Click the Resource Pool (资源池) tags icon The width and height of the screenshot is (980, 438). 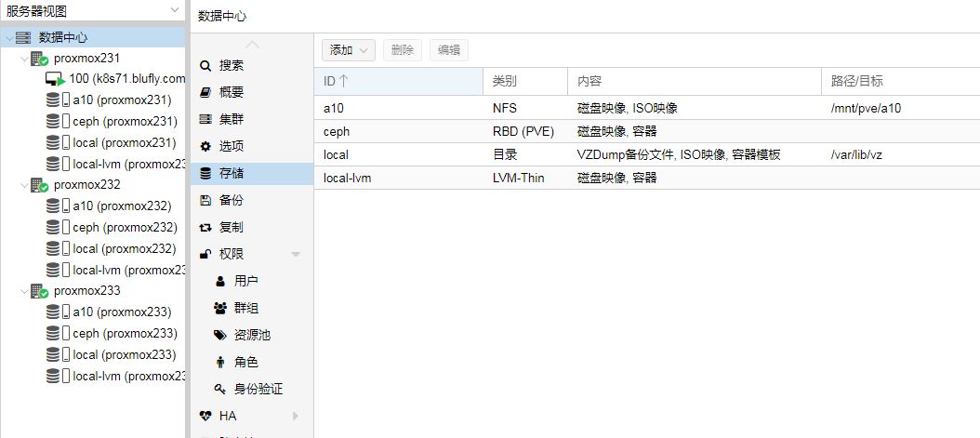[220, 335]
